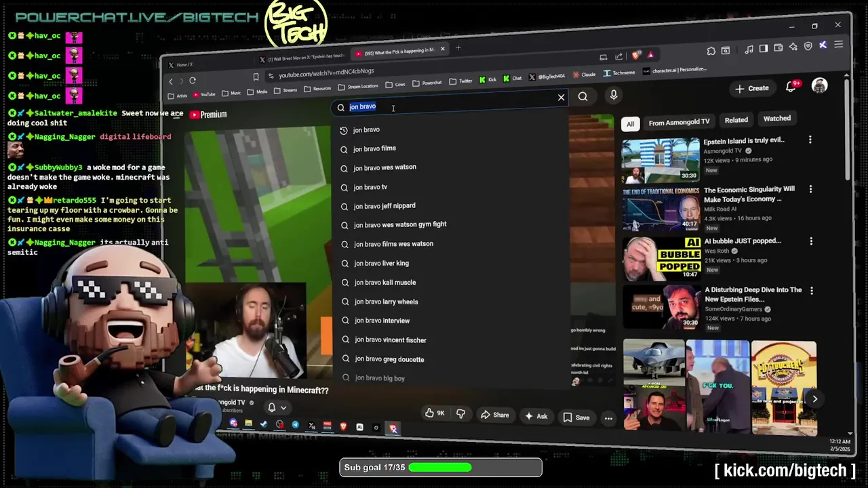Open more actions ellipsis beside Save
Image resolution: width=868 pixels, height=488 pixels.
tap(608, 418)
